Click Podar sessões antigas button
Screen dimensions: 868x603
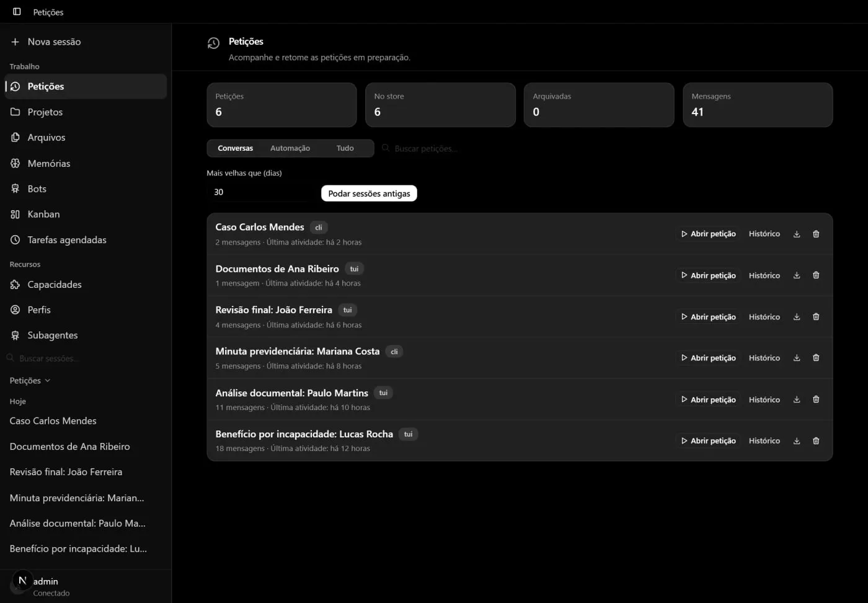(x=369, y=194)
